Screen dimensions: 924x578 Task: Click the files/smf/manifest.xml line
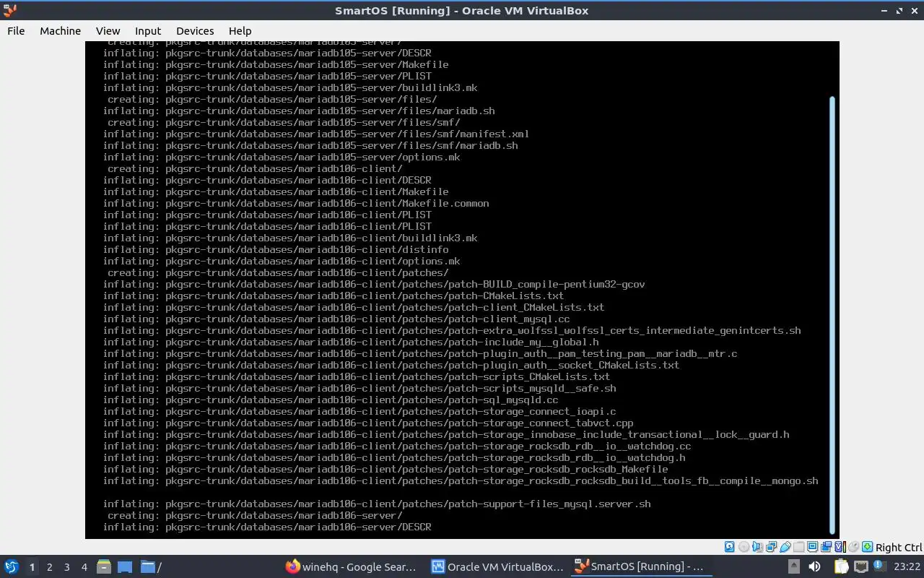(x=316, y=134)
